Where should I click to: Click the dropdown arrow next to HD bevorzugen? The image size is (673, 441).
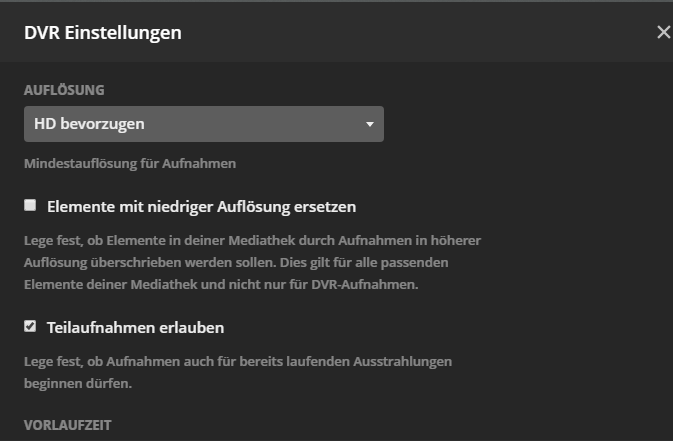coord(369,125)
